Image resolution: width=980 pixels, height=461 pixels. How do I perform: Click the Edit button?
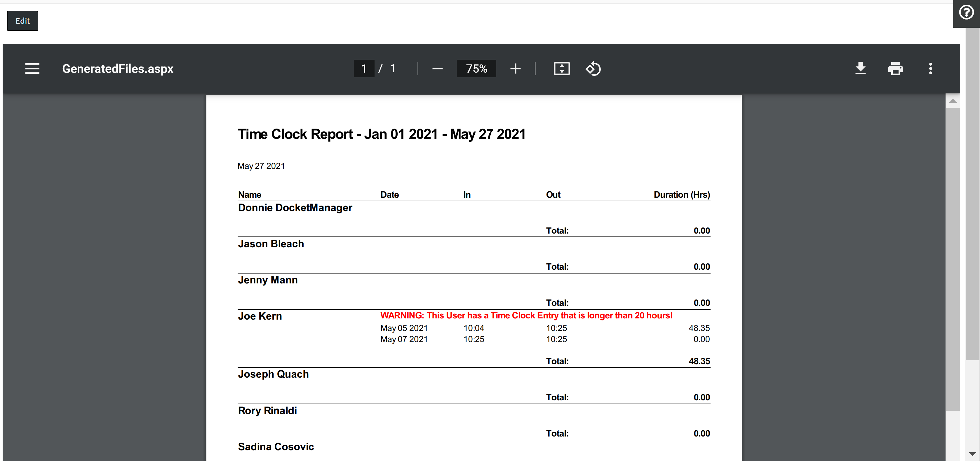pyautogui.click(x=22, y=21)
